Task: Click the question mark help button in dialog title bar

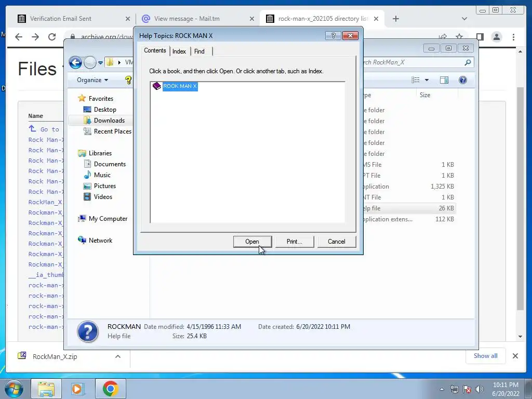Action: (333, 36)
